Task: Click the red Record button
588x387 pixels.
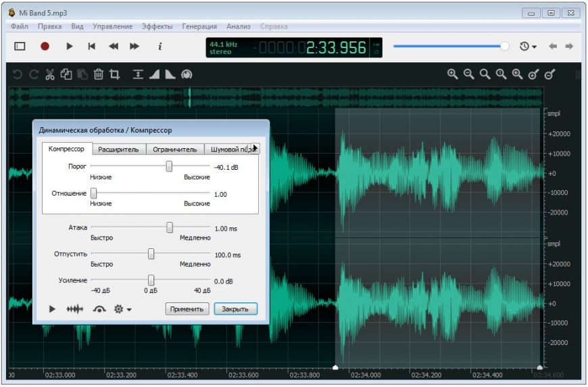Action: [x=45, y=47]
